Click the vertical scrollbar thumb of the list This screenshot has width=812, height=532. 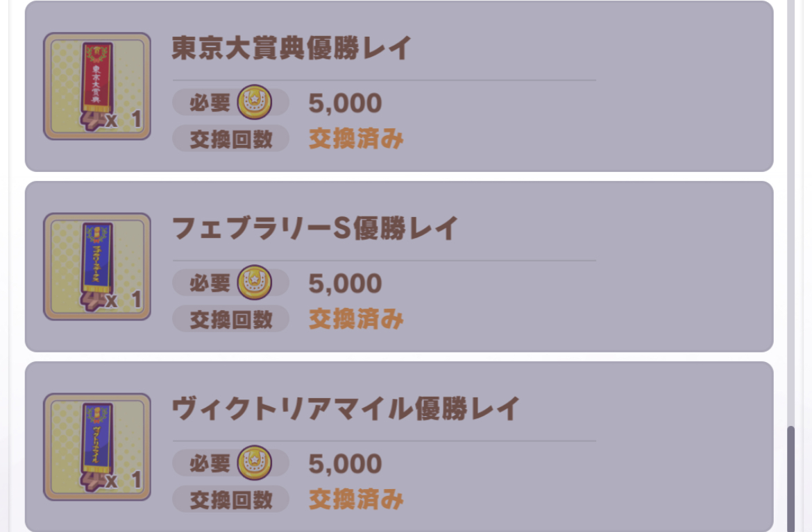(x=790, y=479)
